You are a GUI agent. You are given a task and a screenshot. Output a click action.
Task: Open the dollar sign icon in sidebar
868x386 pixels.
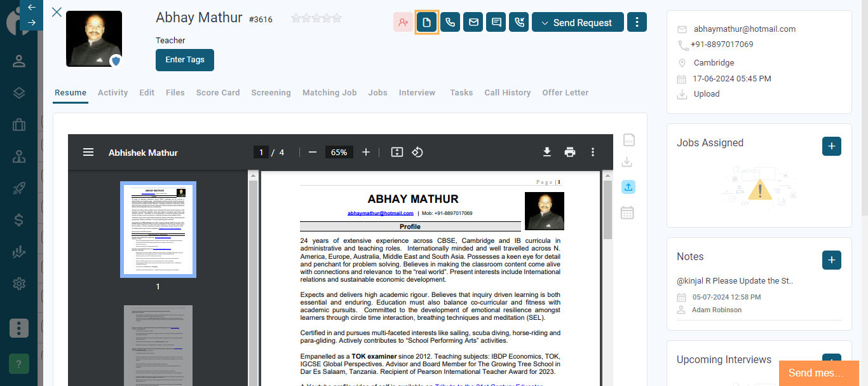click(x=19, y=220)
